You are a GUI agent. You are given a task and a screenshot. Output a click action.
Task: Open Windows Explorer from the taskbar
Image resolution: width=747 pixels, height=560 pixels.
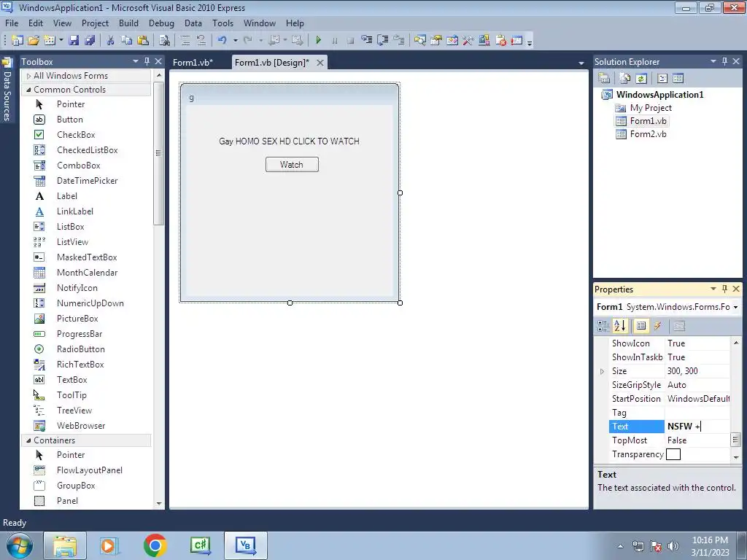(65, 545)
